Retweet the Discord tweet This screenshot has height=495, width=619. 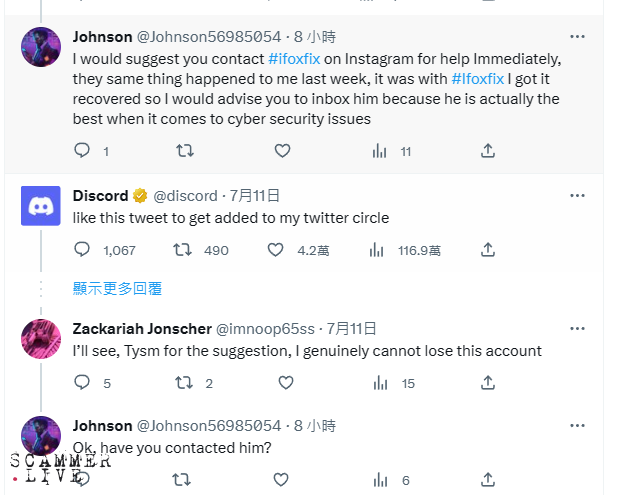(184, 250)
